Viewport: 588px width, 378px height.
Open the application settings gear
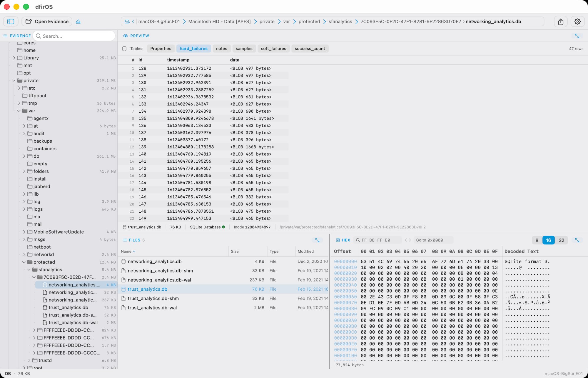pyautogui.click(x=577, y=21)
